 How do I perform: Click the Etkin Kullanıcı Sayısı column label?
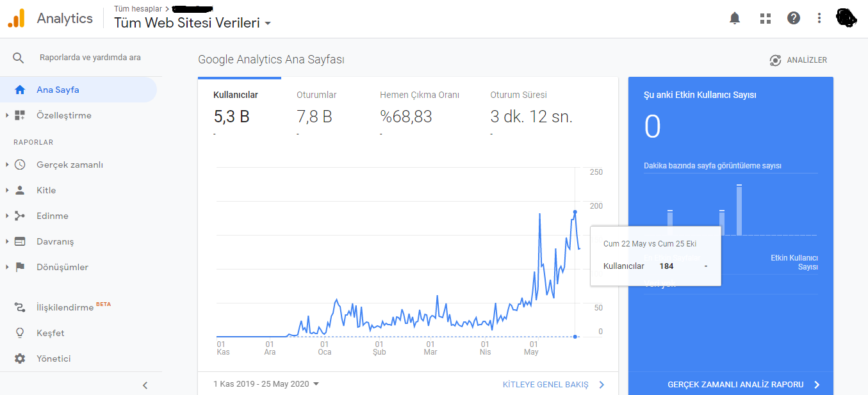[794, 262]
